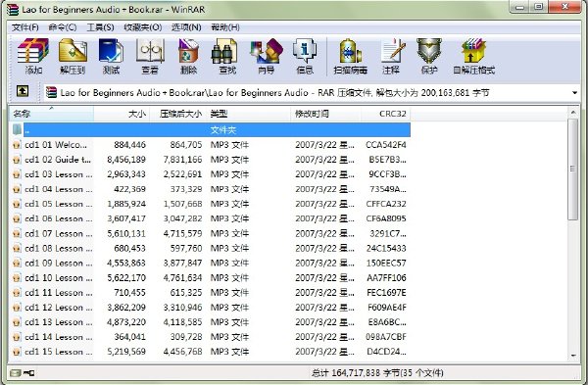The width and height of the screenshot is (588, 385).
Task: Click the 保护 (Protect) shield icon
Action: point(429,51)
